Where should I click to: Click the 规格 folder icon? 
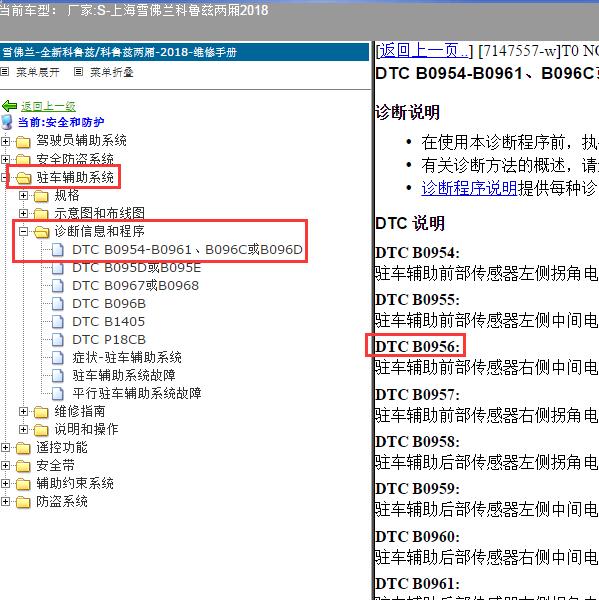pos(41,196)
